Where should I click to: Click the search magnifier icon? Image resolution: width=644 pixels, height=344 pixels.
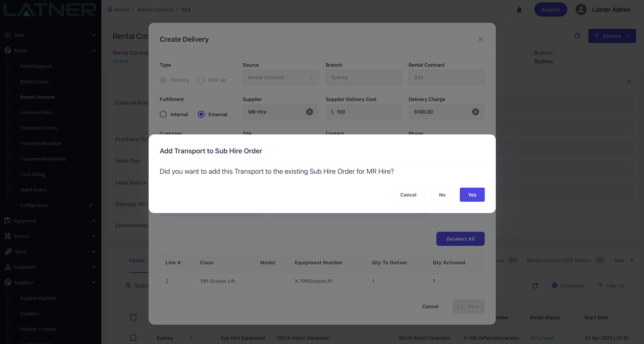point(128,285)
